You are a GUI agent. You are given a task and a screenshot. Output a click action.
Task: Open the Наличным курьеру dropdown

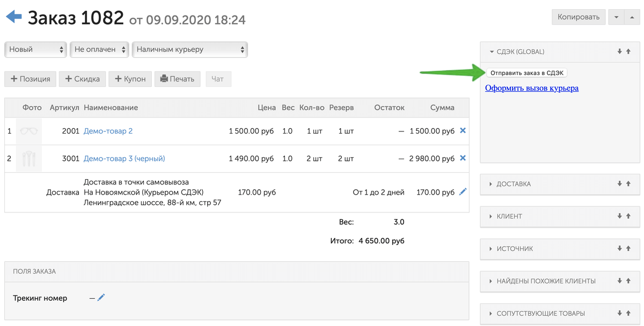[190, 49]
